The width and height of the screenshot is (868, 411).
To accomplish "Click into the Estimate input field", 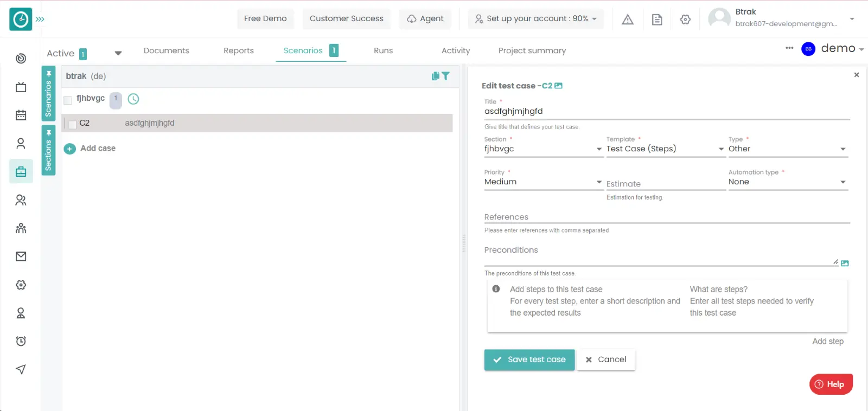I will 665,184.
